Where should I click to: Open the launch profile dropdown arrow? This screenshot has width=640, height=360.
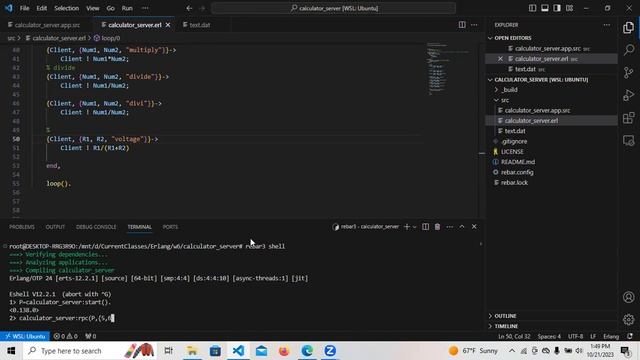[415, 227]
